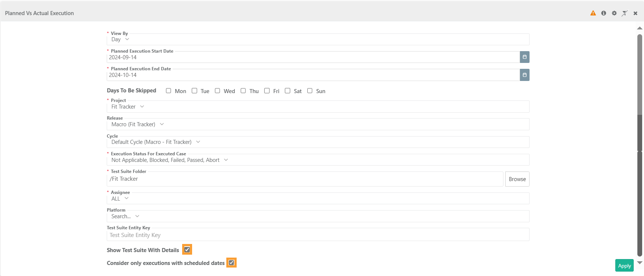The height and width of the screenshot is (276, 644).
Task: Open calendar for Planned Execution Start Date
Action: [x=524, y=57]
